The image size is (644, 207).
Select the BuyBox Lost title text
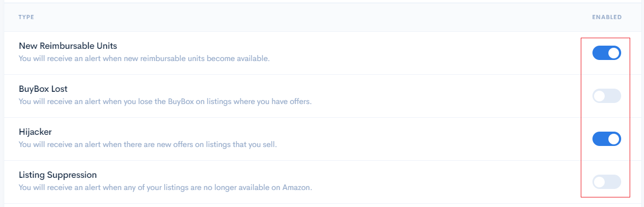(x=43, y=89)
